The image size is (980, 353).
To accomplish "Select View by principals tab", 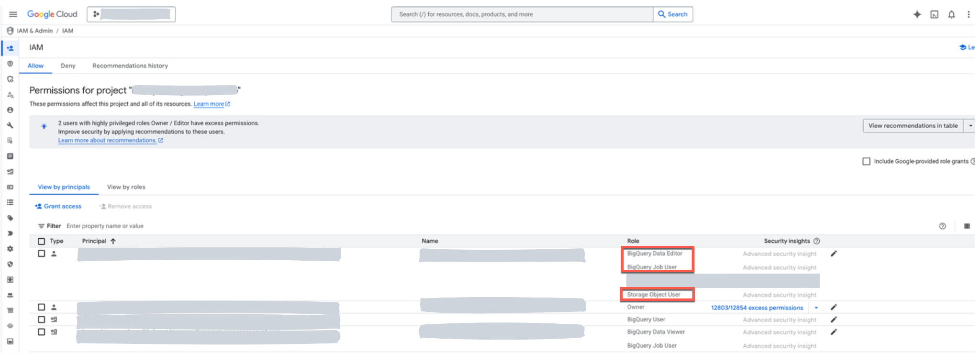I will pyautogui.click(x=64, y=187).
